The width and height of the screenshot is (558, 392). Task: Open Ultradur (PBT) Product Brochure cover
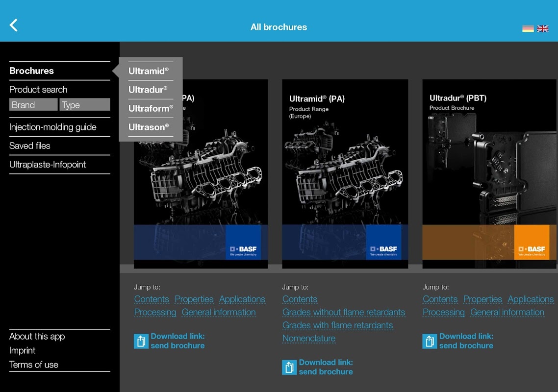point(489,173)
